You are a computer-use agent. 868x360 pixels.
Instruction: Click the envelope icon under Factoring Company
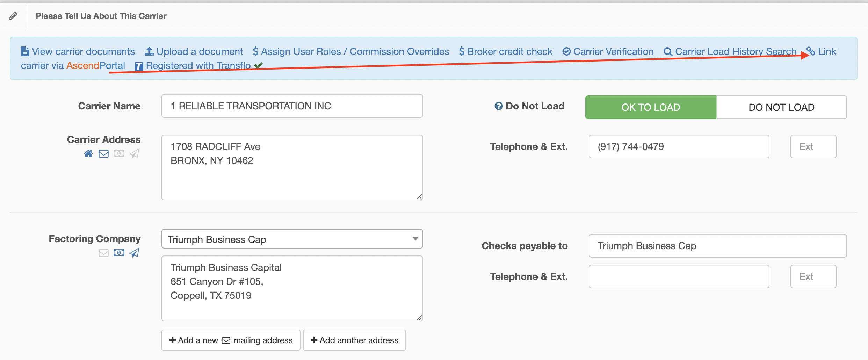point(104,253)
